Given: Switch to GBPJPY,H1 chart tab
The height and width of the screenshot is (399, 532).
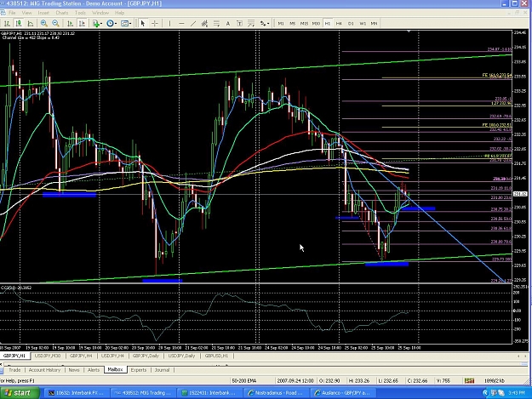Looking at the screenshot, I should (14, 356).
